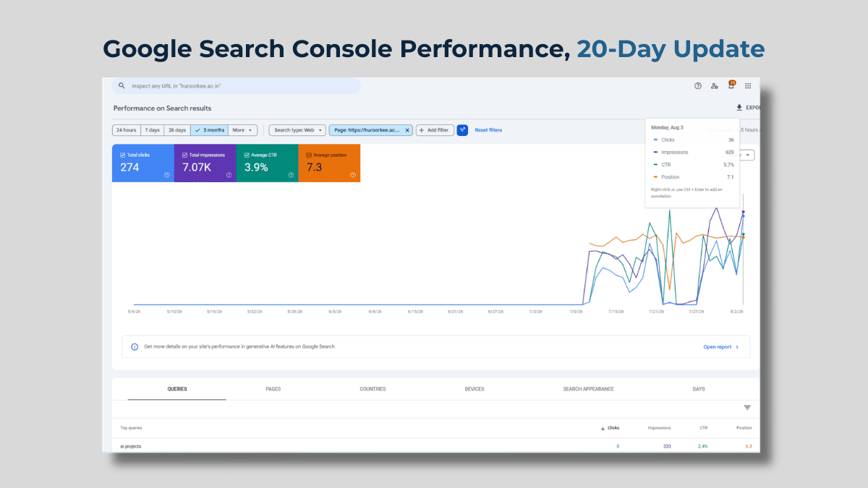
Task: Click the down arrow beside Clicks header
Action: [603, 428]
